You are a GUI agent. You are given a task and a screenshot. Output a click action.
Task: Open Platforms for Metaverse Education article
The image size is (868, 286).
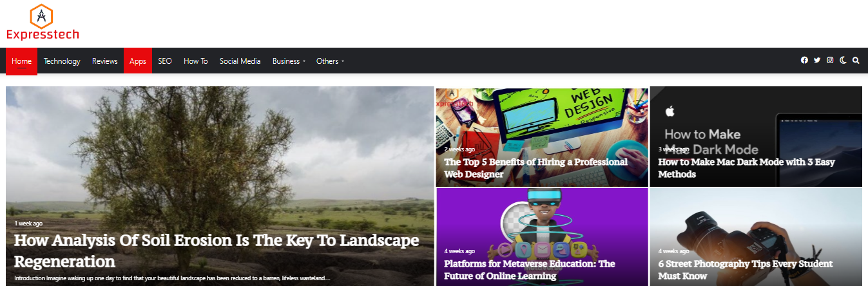click(x=530, y=269)
